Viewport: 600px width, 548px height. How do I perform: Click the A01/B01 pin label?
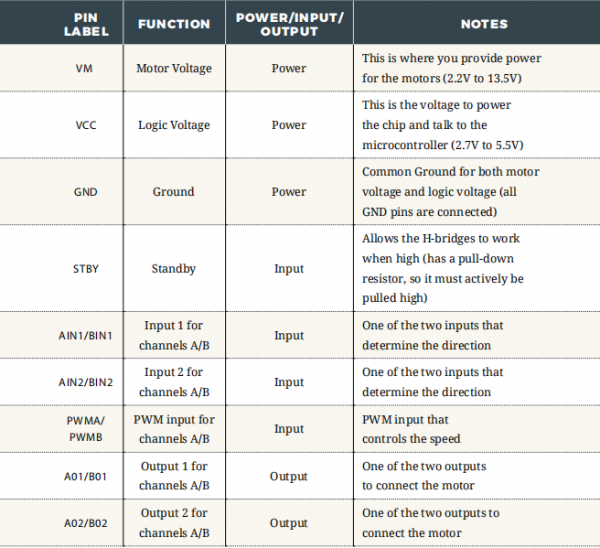click(x=85, y=477)
